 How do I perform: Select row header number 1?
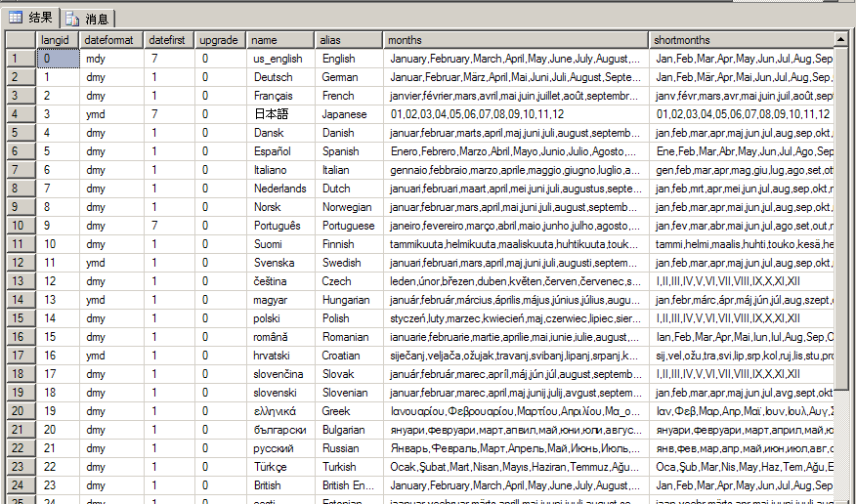[21, 59]
